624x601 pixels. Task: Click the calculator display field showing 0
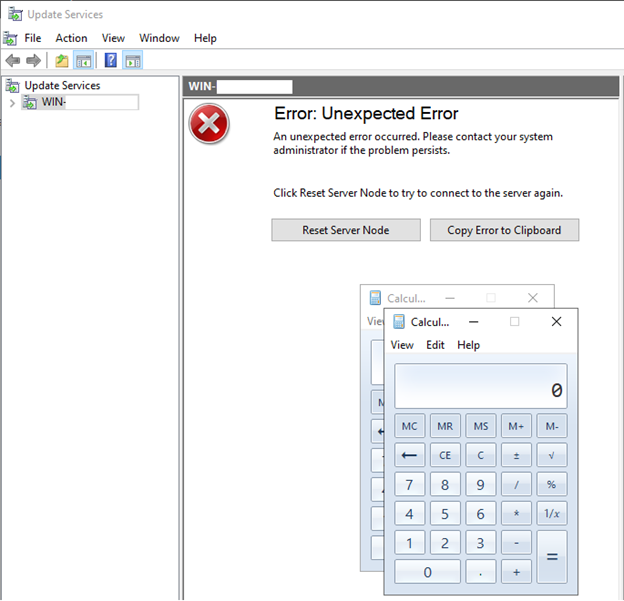[480, 386]
